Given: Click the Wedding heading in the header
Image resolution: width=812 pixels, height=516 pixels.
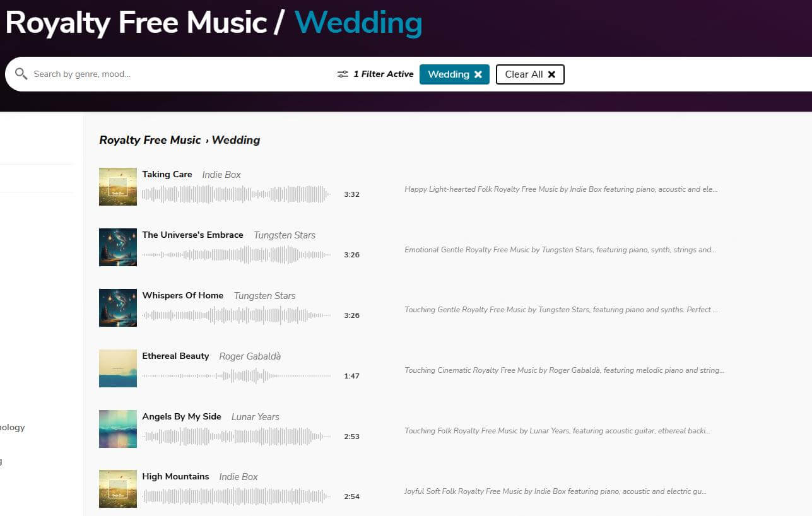Looking at the screenshot, I should (358, 22).
